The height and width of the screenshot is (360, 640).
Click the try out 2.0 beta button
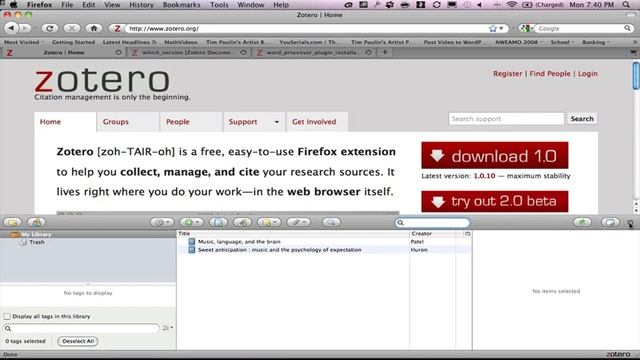tap(495, 201)
